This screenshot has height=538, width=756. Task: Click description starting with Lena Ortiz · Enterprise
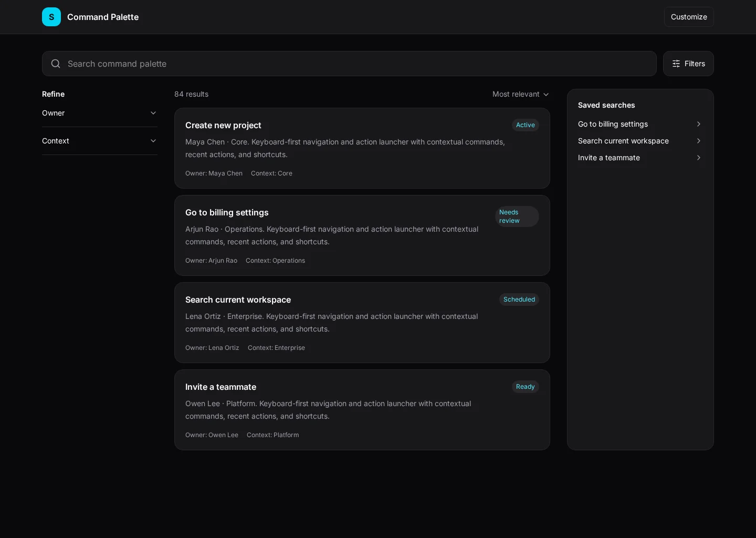point(331,323)
